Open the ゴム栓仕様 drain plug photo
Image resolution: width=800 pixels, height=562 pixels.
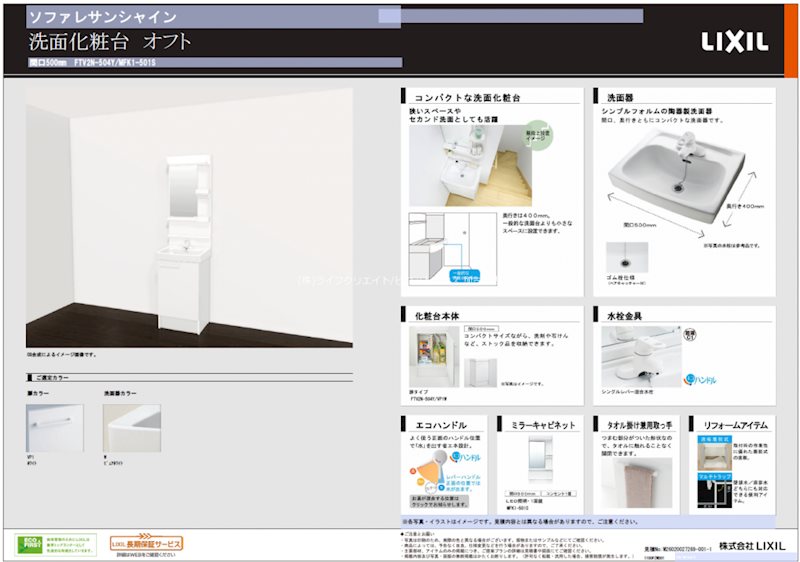pyautogui.click(x=627, y=258)
